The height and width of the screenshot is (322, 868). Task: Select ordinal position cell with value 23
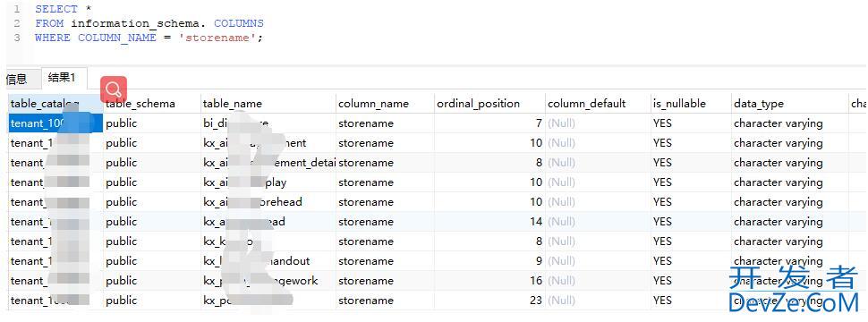click(x=489, y=301)
